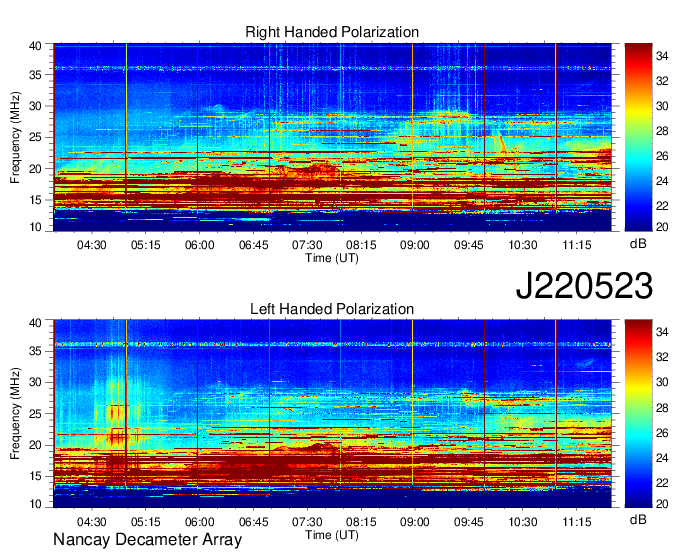Click 25 MHz tick on Right Handed plot
This screenshot has width=680, height=552.
36,137
